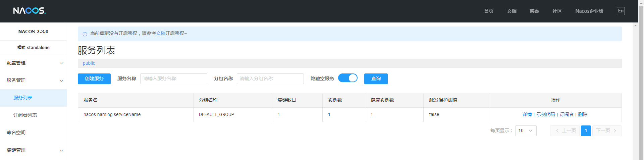This screenshot has width=644, height=160.
Task: Click the 创建服务 button
Action: [x=94, y=79]
